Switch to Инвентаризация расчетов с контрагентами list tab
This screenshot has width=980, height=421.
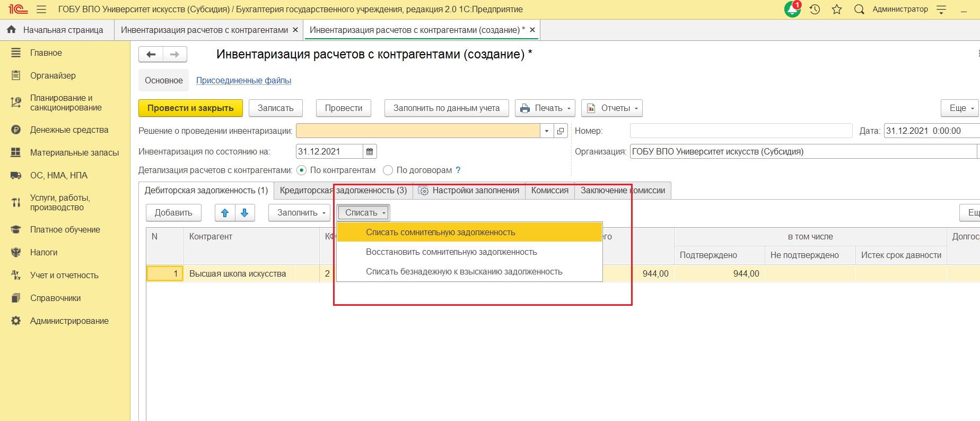point(205,30)
